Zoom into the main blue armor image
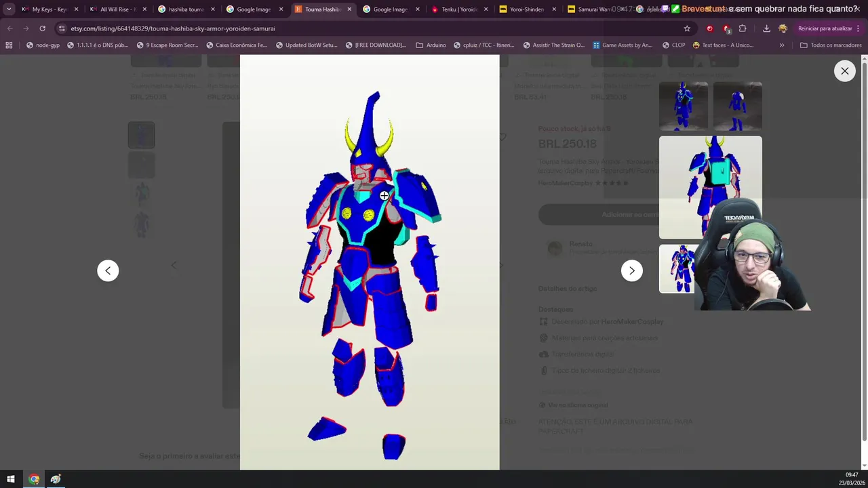This screenshot has width=868, height=488. coord(370,262)
